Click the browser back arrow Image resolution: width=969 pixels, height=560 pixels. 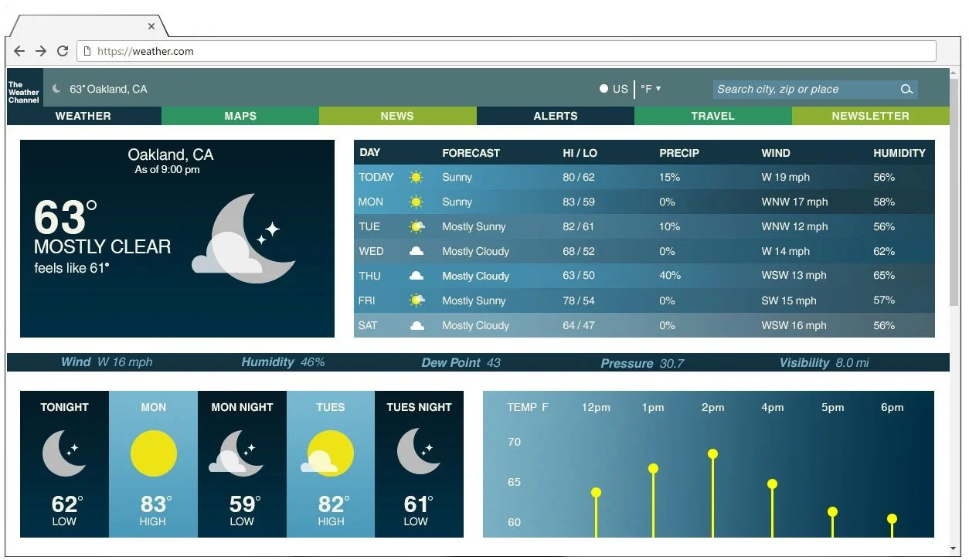[x=19, y=52]
